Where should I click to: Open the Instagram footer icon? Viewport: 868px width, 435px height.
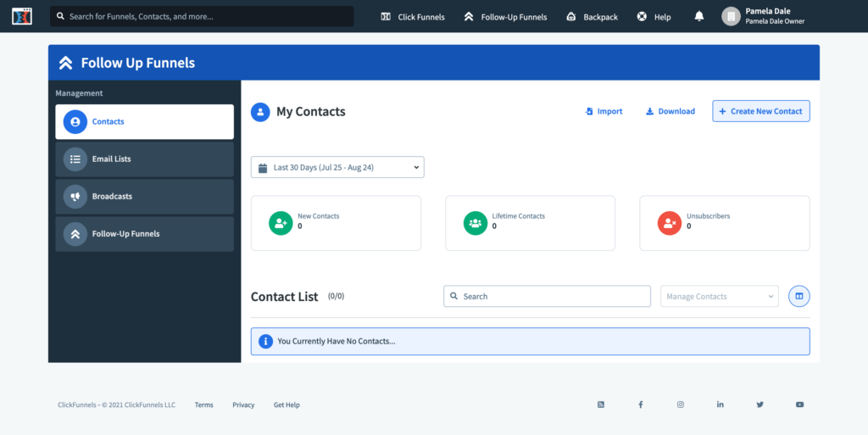(681, 404)
